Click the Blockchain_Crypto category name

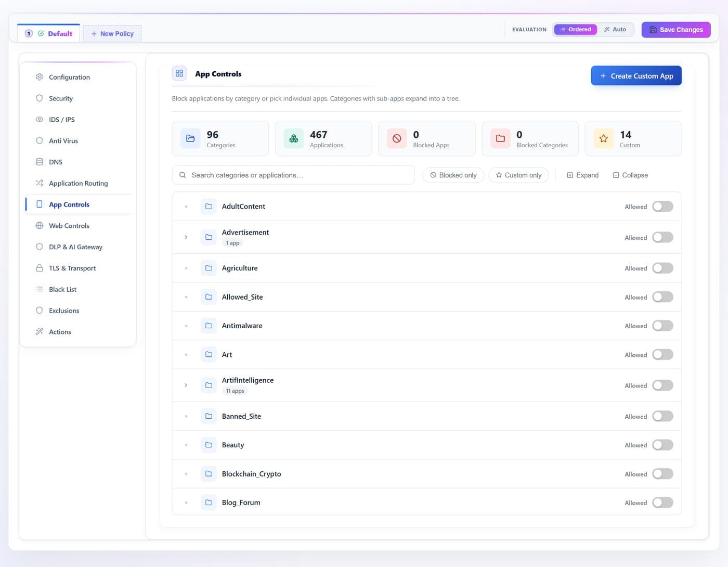coord(252,474)
